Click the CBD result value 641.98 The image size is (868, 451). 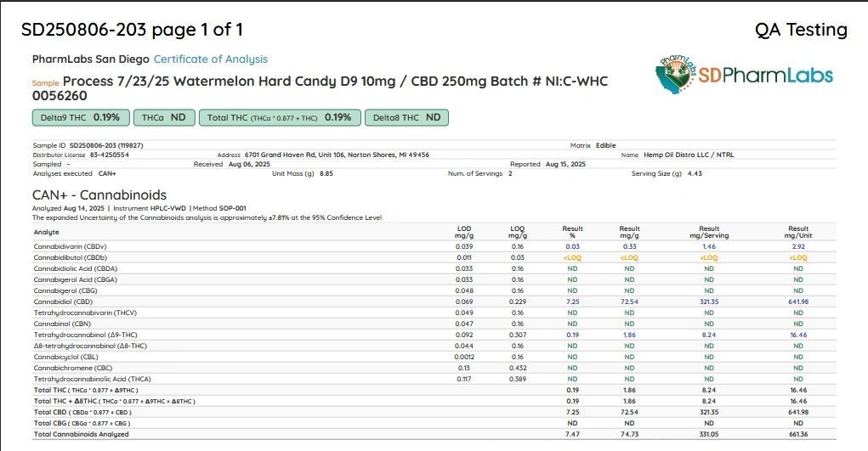click(797, 302)
